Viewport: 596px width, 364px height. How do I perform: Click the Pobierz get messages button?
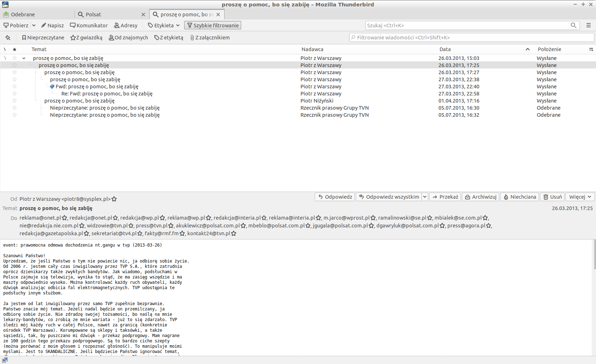16,26
